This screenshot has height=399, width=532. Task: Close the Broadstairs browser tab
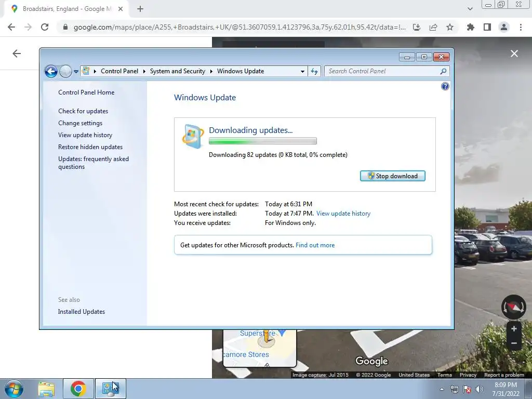[x=121, y=9]
